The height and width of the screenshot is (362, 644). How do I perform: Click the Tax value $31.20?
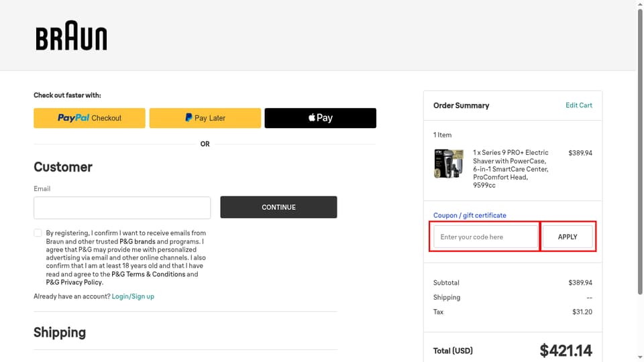[582, 312]
